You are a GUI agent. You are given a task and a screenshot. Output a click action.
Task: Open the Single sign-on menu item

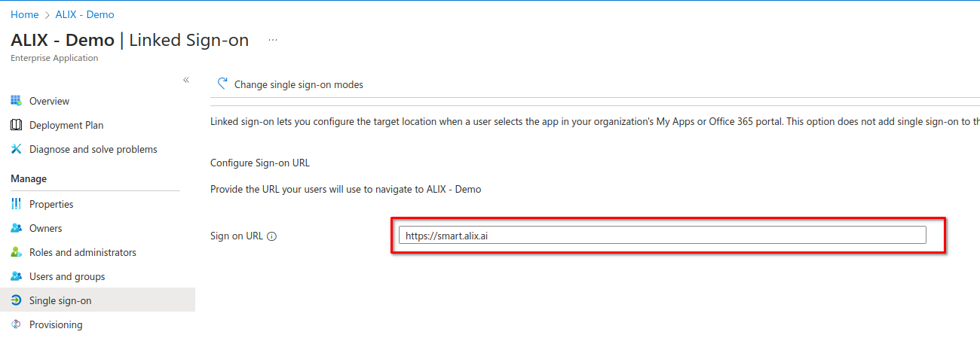coord(60,300)
